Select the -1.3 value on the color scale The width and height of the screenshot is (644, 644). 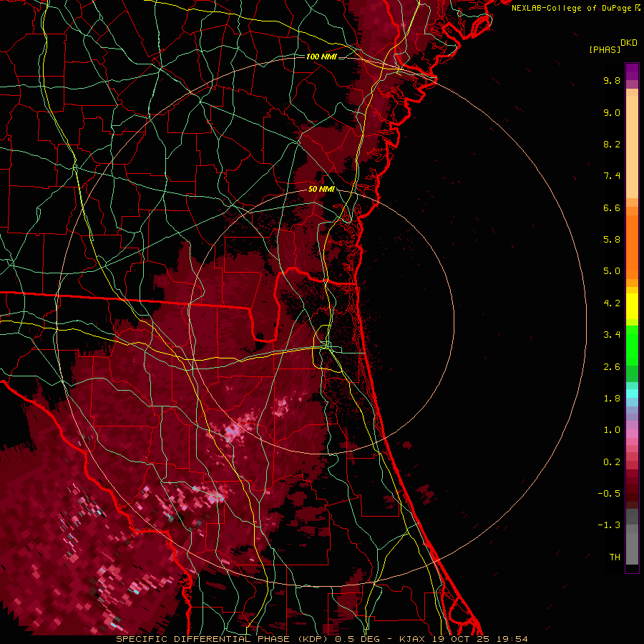pos(609,525)
